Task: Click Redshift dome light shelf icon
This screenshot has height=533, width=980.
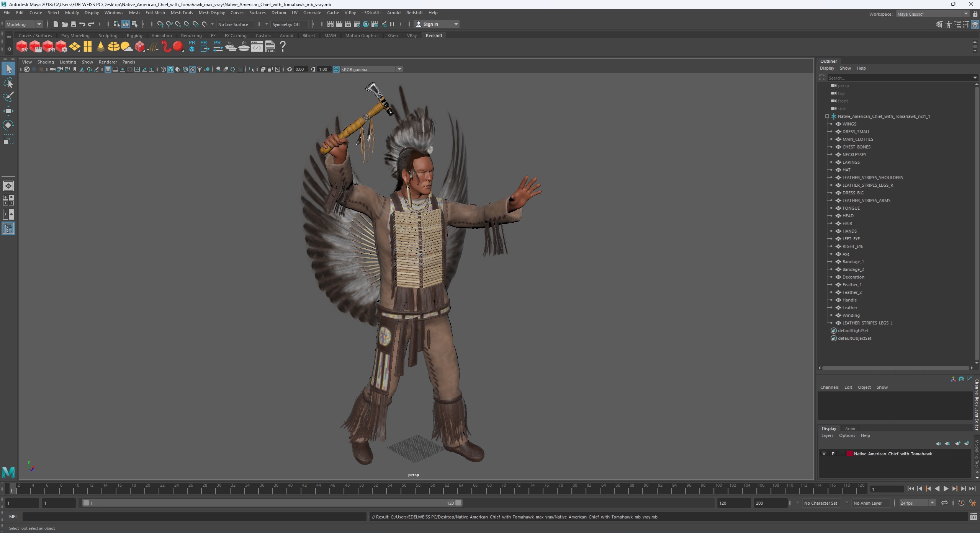Action: 113,47
